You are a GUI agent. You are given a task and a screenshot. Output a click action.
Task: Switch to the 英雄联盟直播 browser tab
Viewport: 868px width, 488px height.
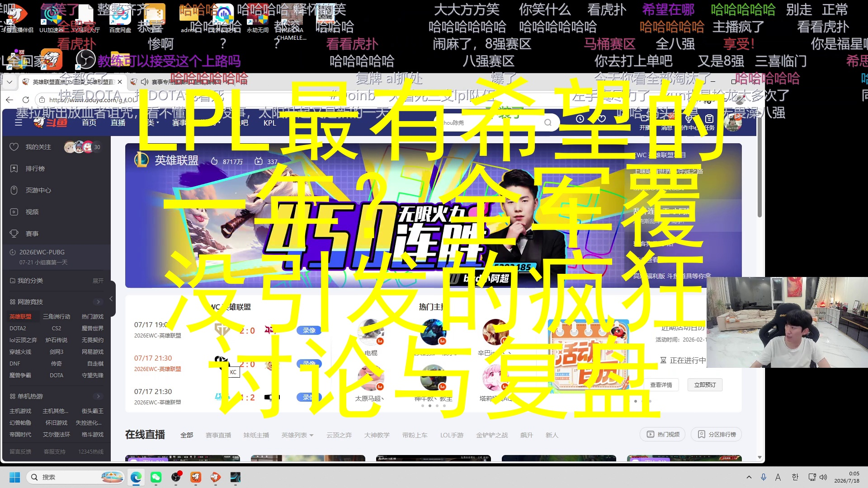pyautogui.click(x=72, y=82)
